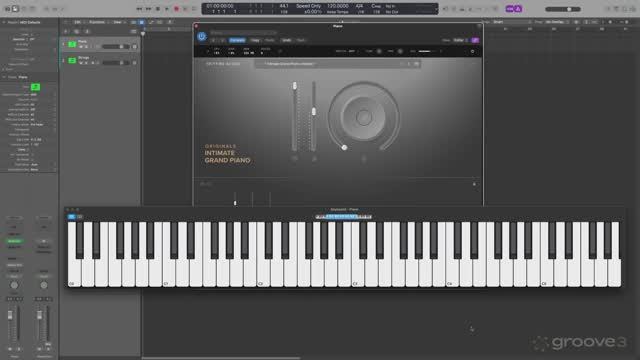This screenshot has width=640, height=360.
Task: Click the blue keyboard view button
Action: 71,217
